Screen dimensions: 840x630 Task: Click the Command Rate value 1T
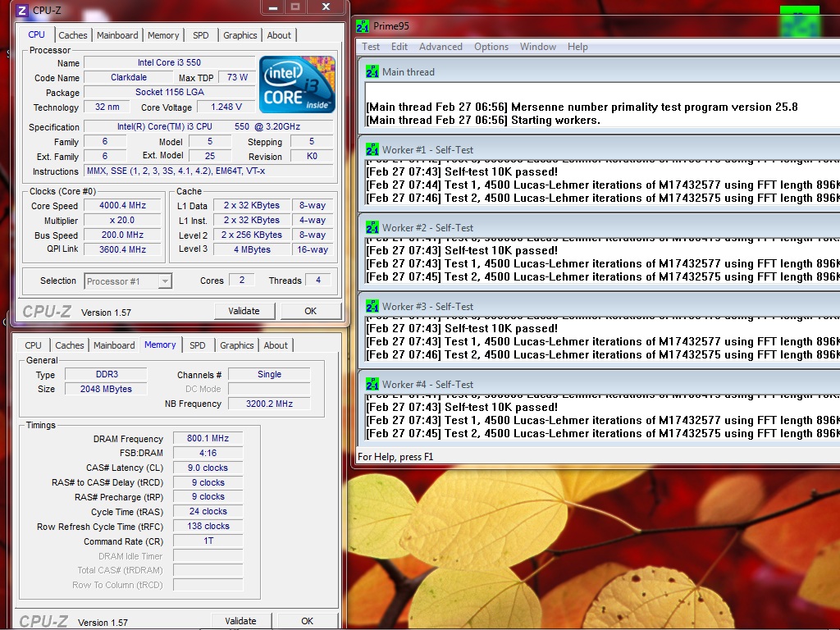click(x=208, y=541)
